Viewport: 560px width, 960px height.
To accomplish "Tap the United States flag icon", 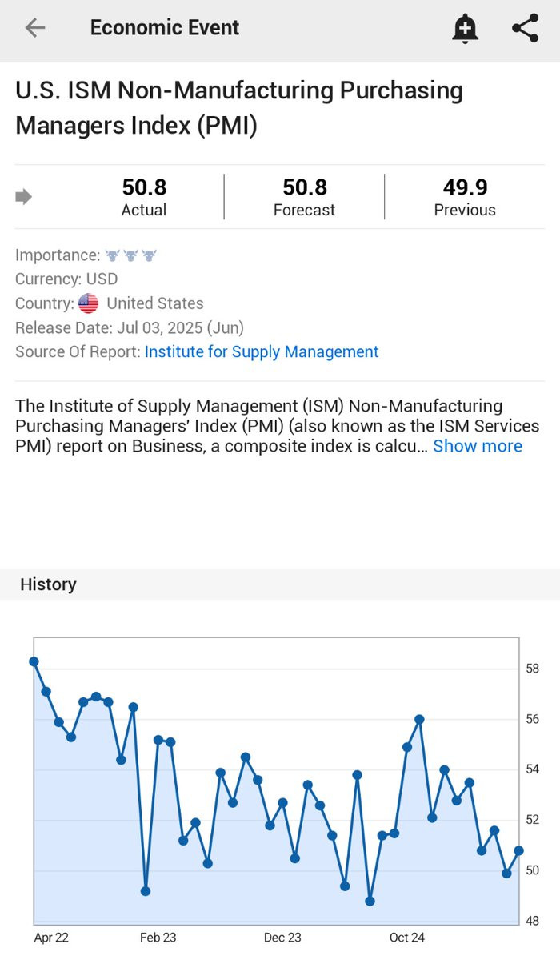I will 88,303.
